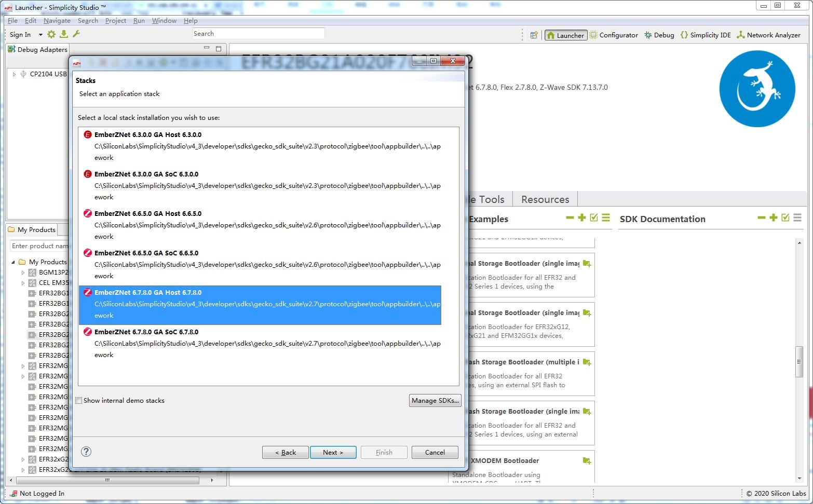The height and width of the screenshot is (504, 813).
Task: Expand BGM13P2 product node
Action: tap(23, 273)
